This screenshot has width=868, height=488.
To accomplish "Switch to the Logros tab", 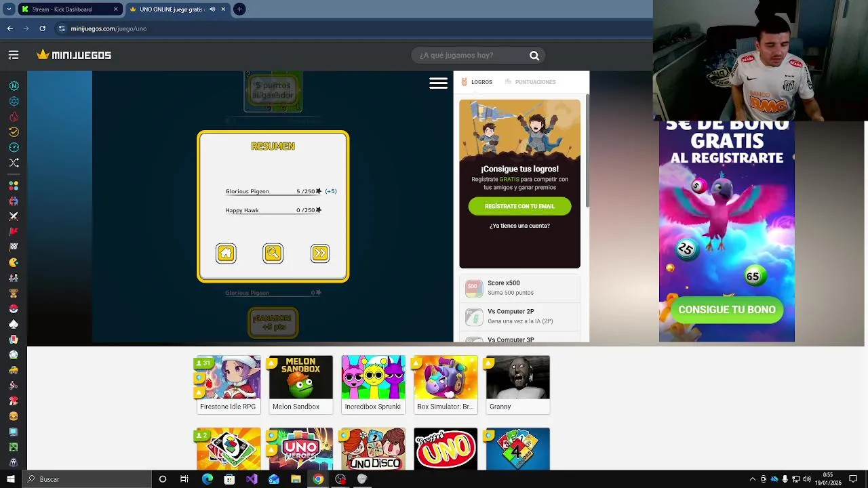I will point(477,82).
